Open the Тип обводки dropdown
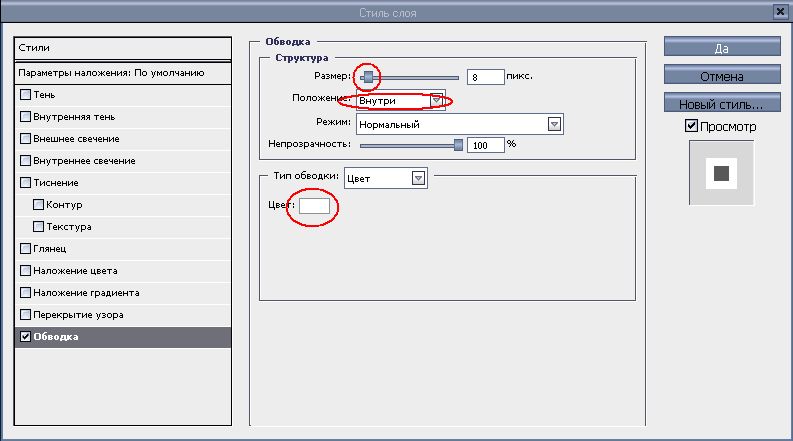The image size is (793, 441). (419, 179)
